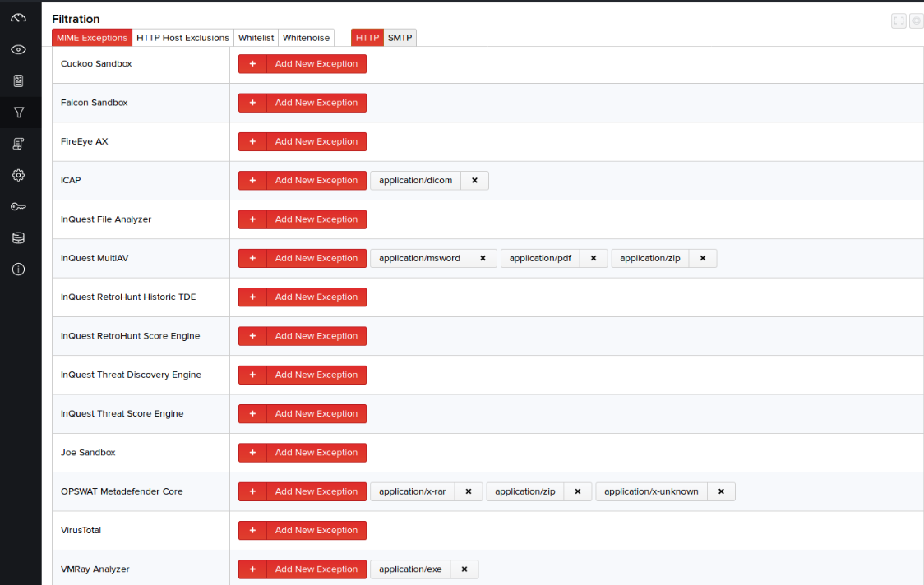
Task: Click the application/exe tag label
Action: [x=410, y=569]
